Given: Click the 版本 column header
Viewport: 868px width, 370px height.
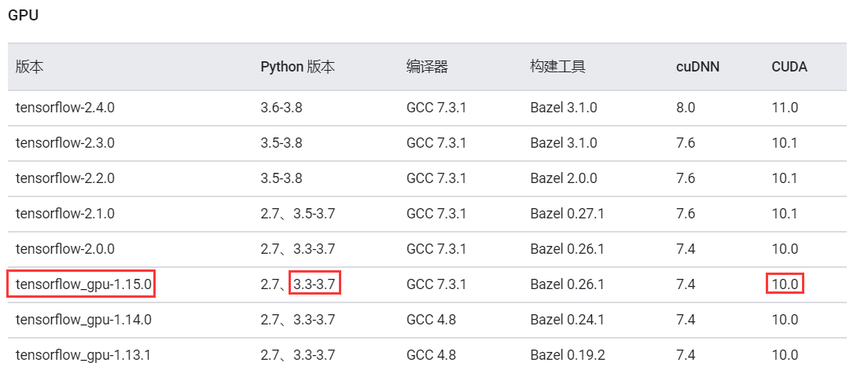Looking at the screenshot, I should coord(29,67).
